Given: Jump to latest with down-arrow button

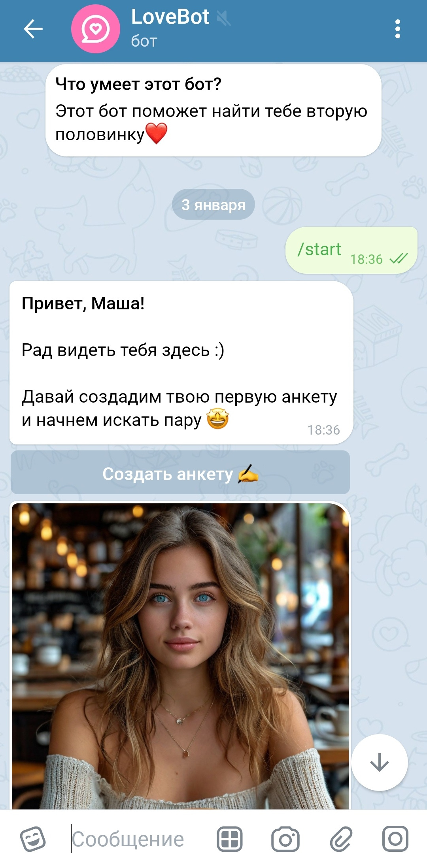Looking at the screenshot, I should point(380,763).
